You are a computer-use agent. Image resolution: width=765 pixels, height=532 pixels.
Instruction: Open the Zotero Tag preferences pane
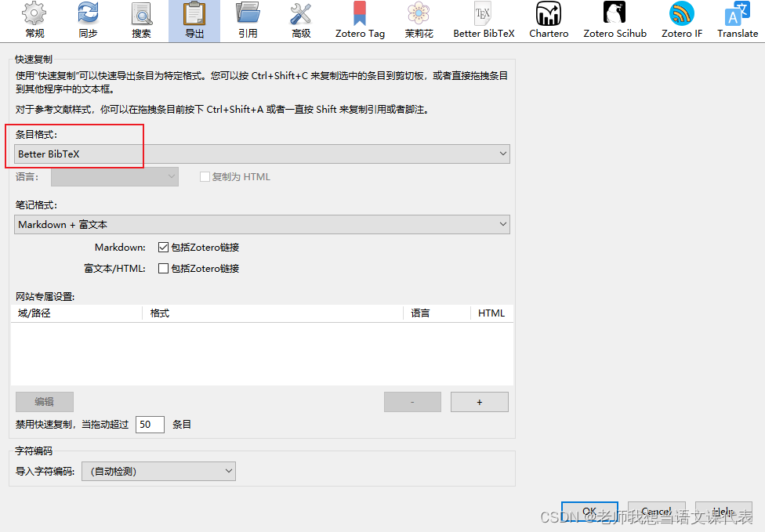(x=360, y=21)
